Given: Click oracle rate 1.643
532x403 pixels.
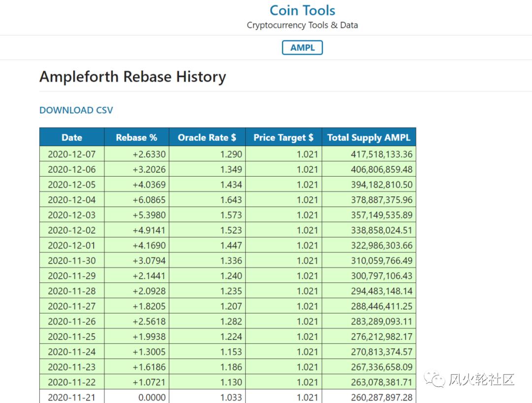Looking at the screenshot, I should point(231,200).
